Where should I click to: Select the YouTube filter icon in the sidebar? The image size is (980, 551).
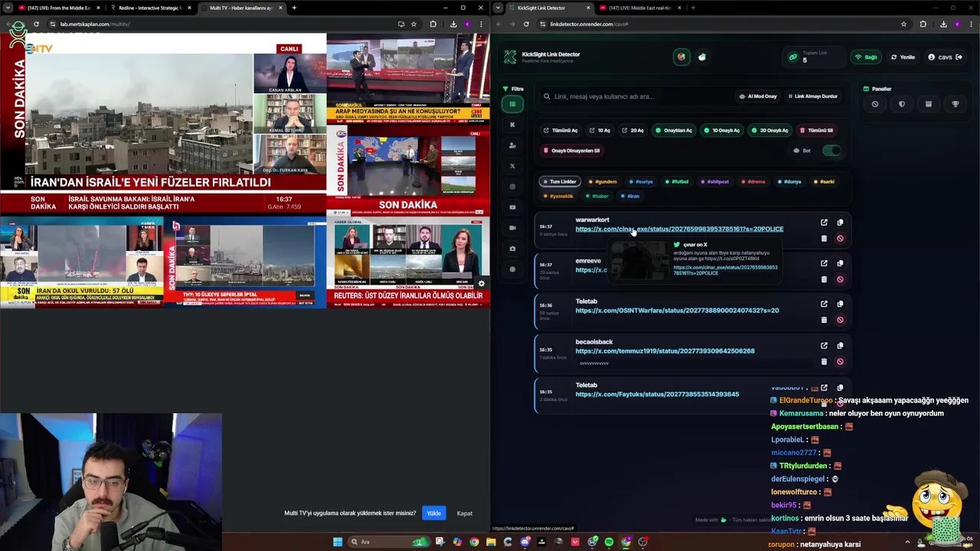click(512, 207)
